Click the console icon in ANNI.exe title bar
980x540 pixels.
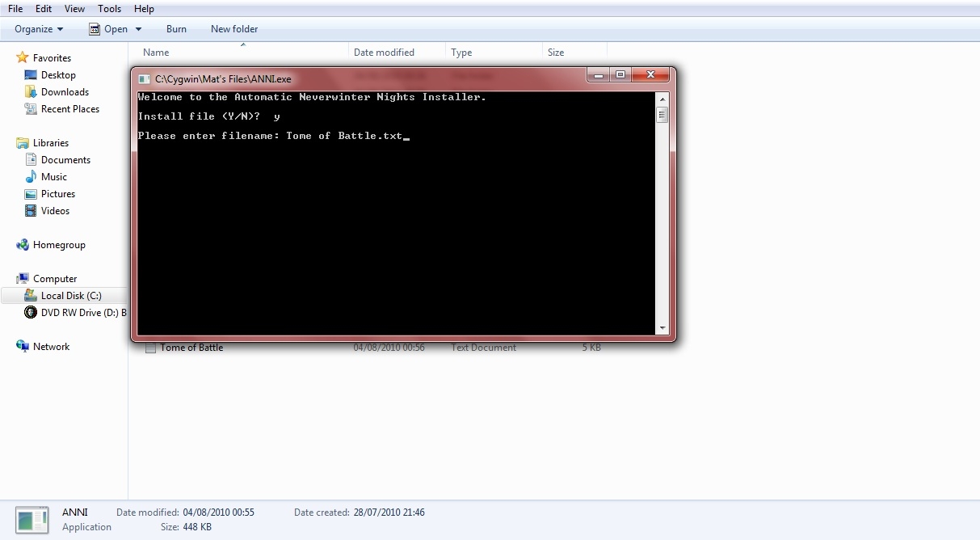click(145, 79)
